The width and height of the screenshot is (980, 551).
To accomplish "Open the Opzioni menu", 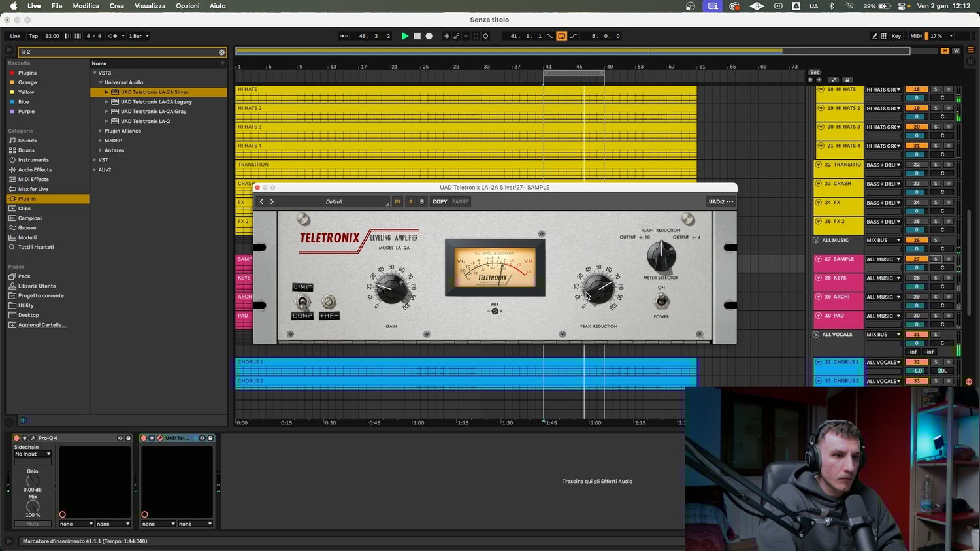I will coord(188,6).
